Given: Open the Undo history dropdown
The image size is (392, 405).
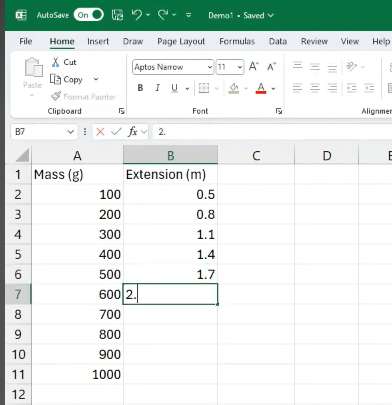Looking at the screenshot, I should click(x=148, y=15).
